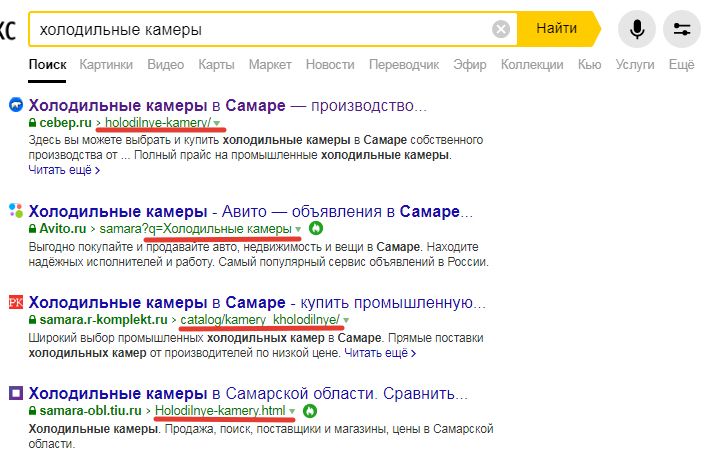Viewport: 708px width, 469px height.
Task: Open the купить промышленную result title
Action: (x=257, y=302)
